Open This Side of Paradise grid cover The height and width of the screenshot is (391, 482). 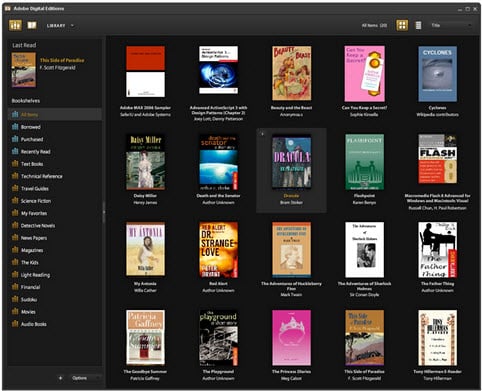364,338
